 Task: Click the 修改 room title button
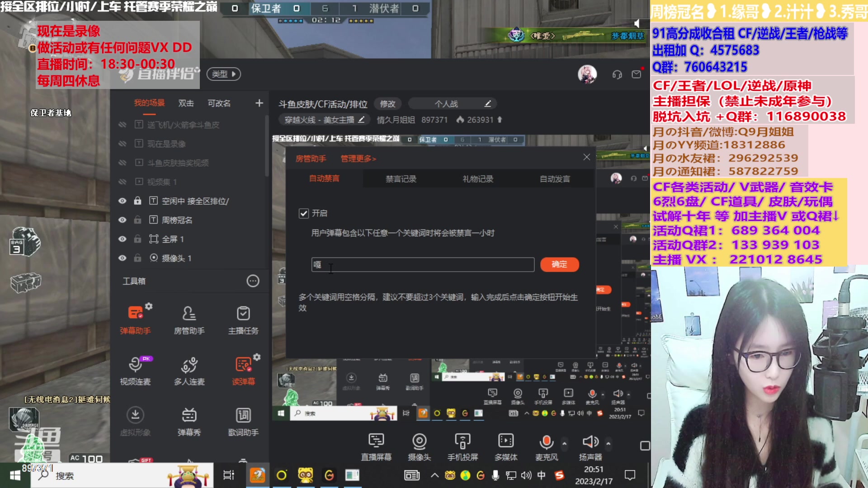(387, 104)
